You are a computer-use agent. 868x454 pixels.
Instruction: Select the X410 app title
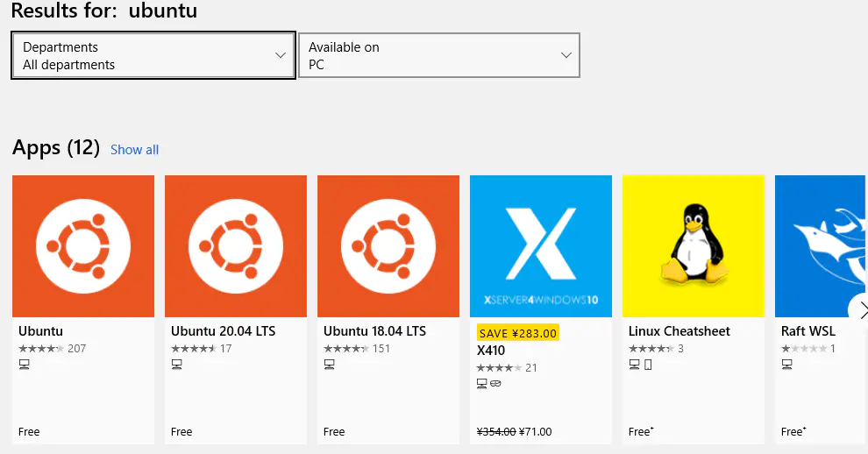click(x=491, y=351)
